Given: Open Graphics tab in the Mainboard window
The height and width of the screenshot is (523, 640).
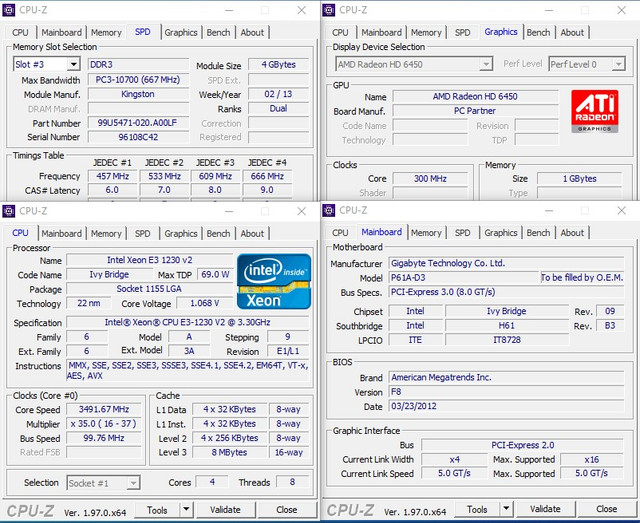Looking at the screenshot, I should pyautogui.click(x=501, y=233).
